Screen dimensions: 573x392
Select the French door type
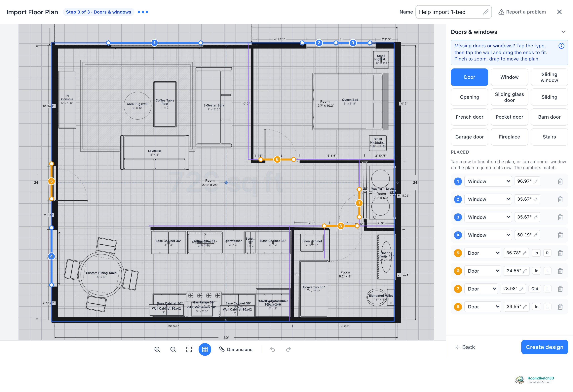click(x=469, y=117)
